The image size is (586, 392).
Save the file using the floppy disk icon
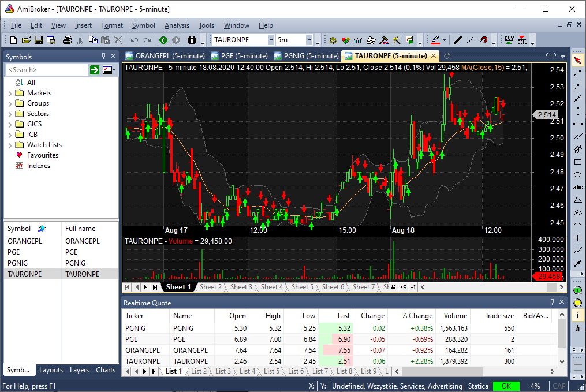point(39,40)
